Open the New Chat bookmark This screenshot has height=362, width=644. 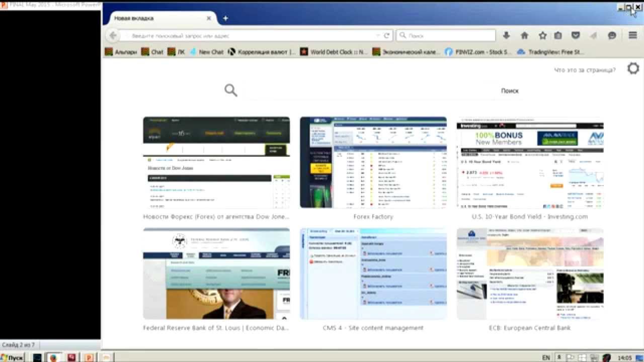[206, 52]
